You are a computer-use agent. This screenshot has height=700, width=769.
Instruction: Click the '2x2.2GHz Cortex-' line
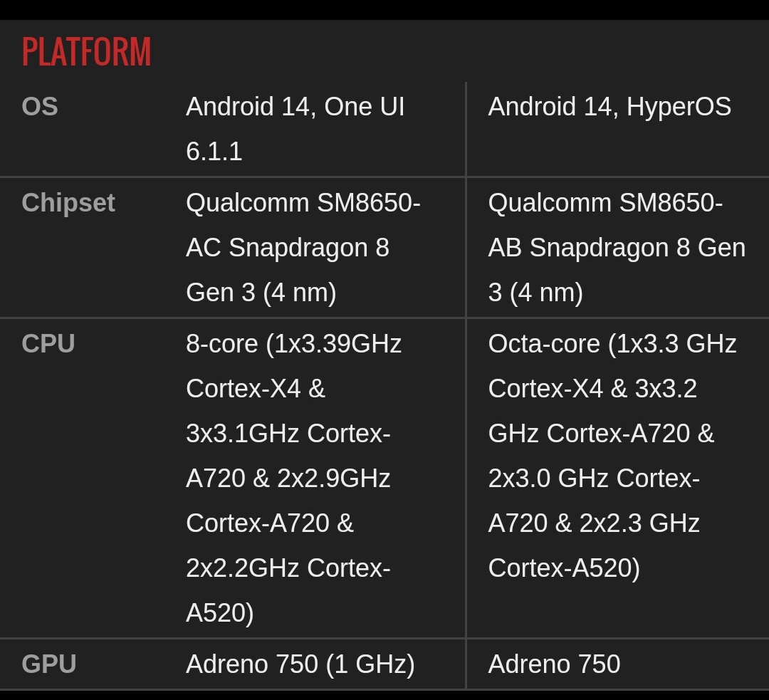pyautogui.click(x=288, y=568)
